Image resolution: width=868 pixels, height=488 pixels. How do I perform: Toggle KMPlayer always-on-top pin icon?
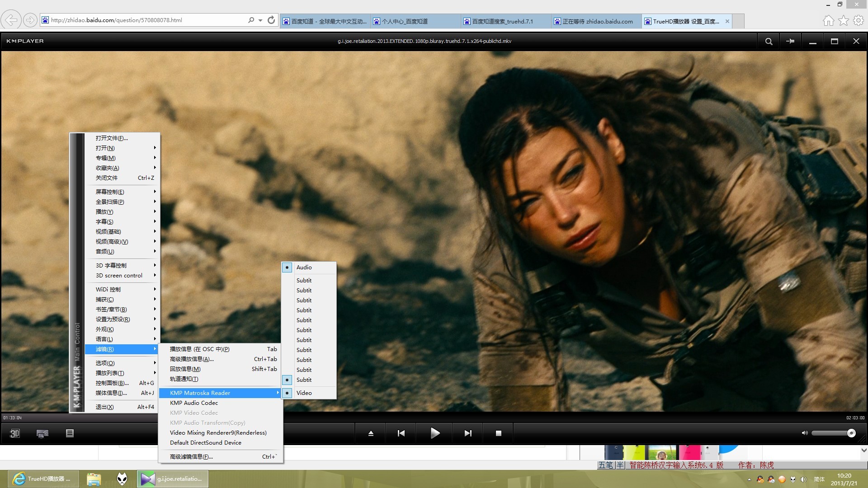(x=790, y=41)
